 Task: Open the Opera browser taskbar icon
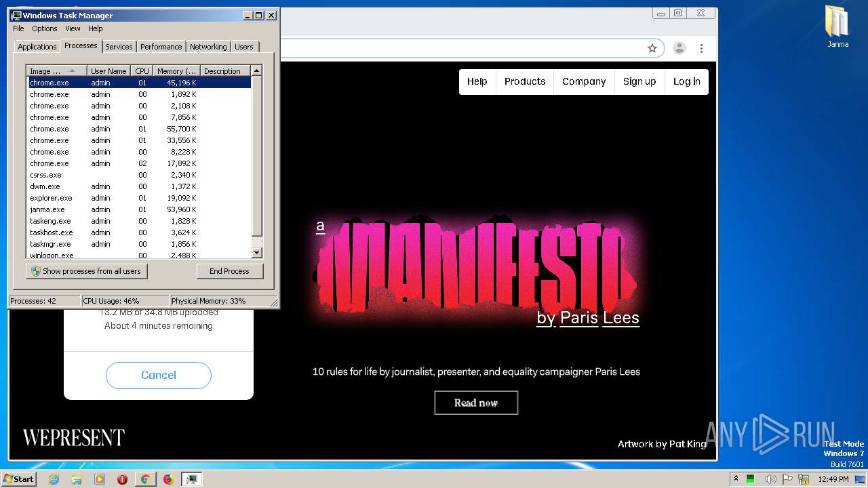(123, 479)
